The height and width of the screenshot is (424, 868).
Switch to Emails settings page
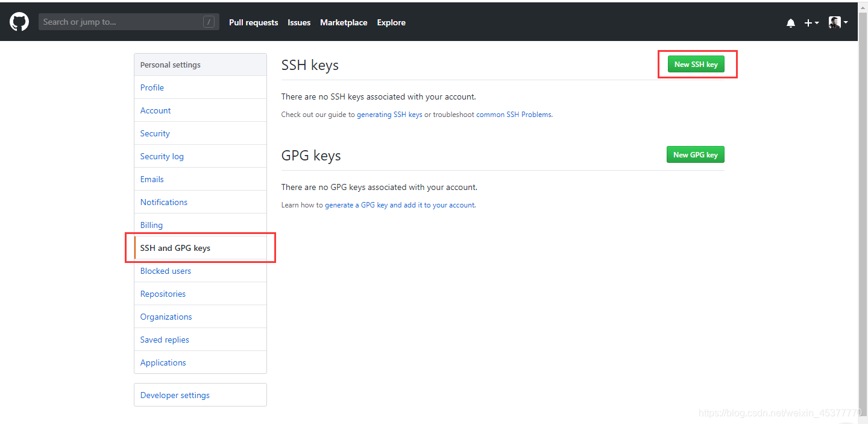152,179
